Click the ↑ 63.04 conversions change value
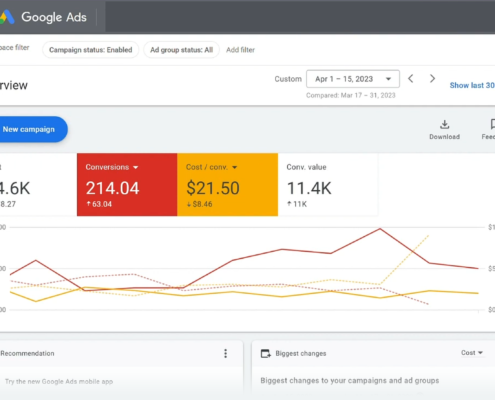 pyautogui.click(x=99, y=204)
